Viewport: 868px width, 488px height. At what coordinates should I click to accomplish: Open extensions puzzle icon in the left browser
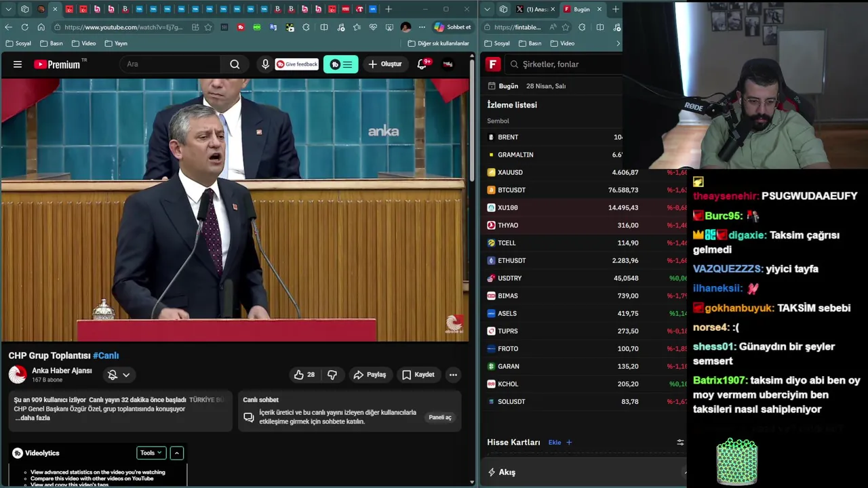click(306, 27)
